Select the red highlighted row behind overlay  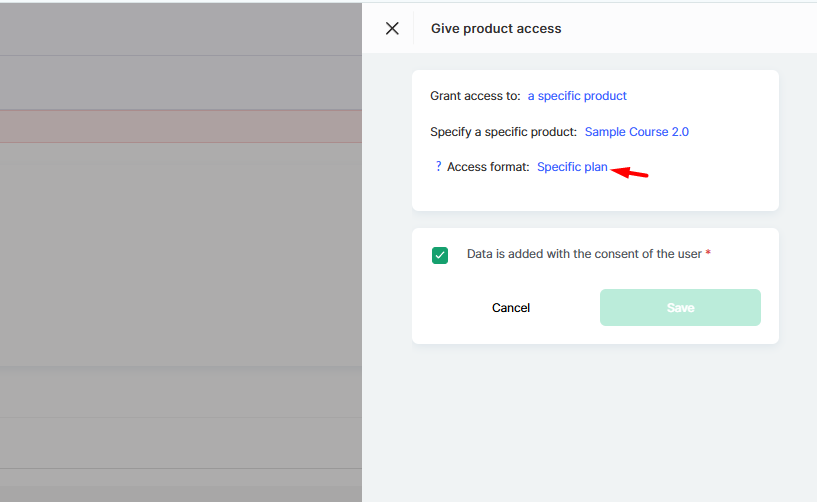(181, 126)
